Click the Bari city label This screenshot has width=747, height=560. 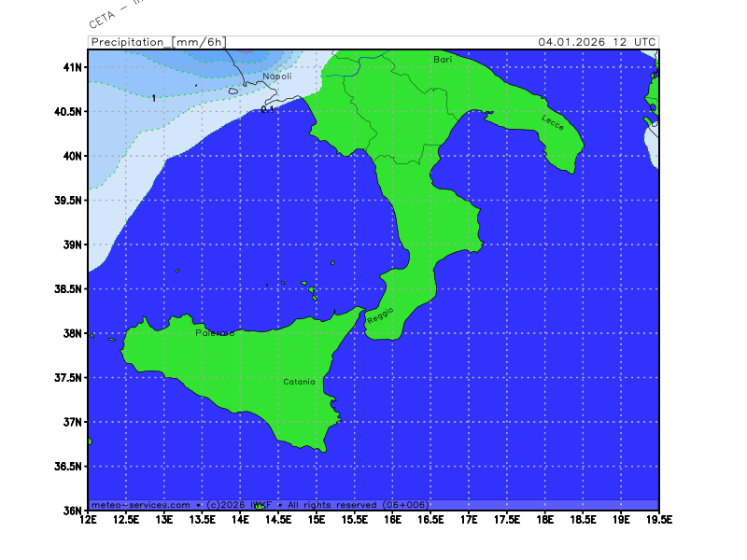(443, 59)
